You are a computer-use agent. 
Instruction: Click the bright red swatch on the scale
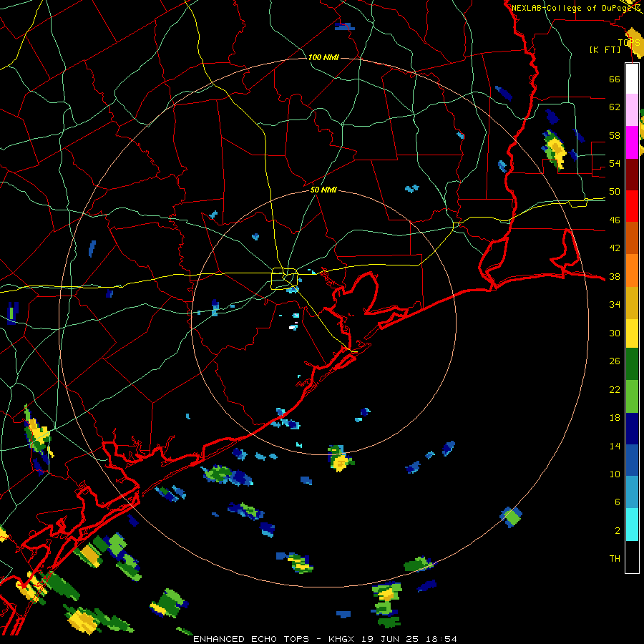click(x=632, y=206)
